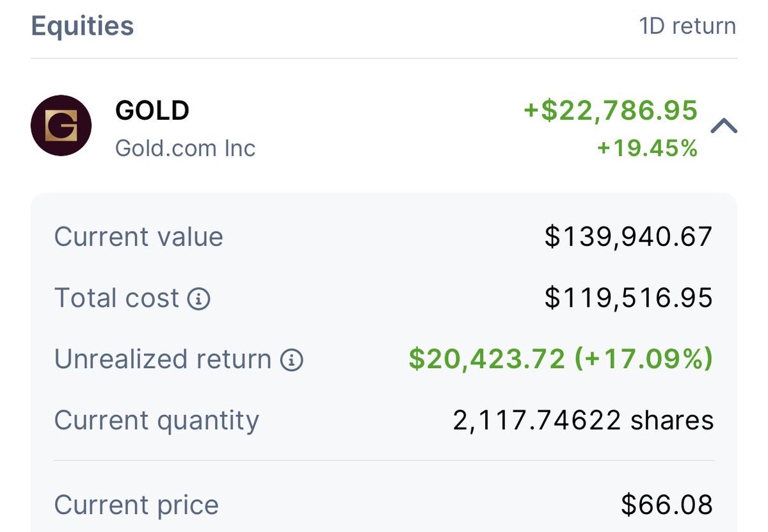Click the $119,516.95 total cost amount

pos(628,299)
